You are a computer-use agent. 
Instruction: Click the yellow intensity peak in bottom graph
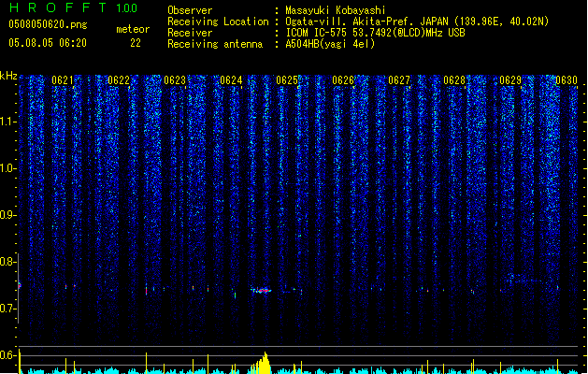263,363
